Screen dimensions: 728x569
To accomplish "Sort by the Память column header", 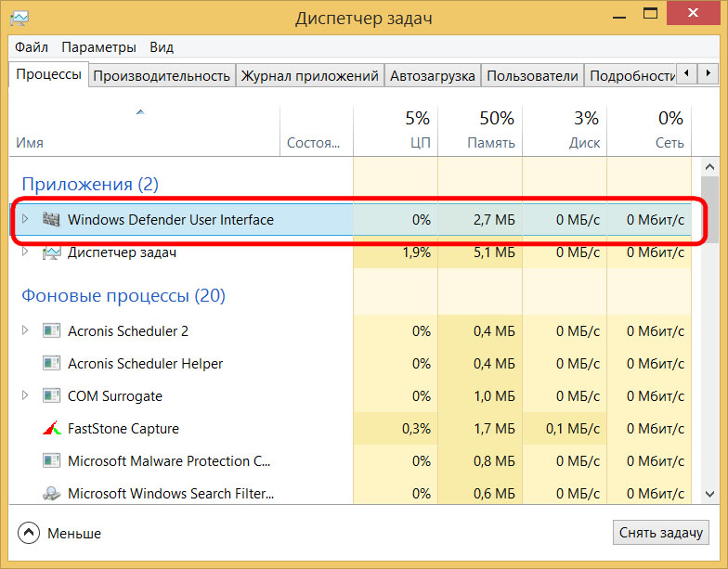I will [x=479, y=132].
